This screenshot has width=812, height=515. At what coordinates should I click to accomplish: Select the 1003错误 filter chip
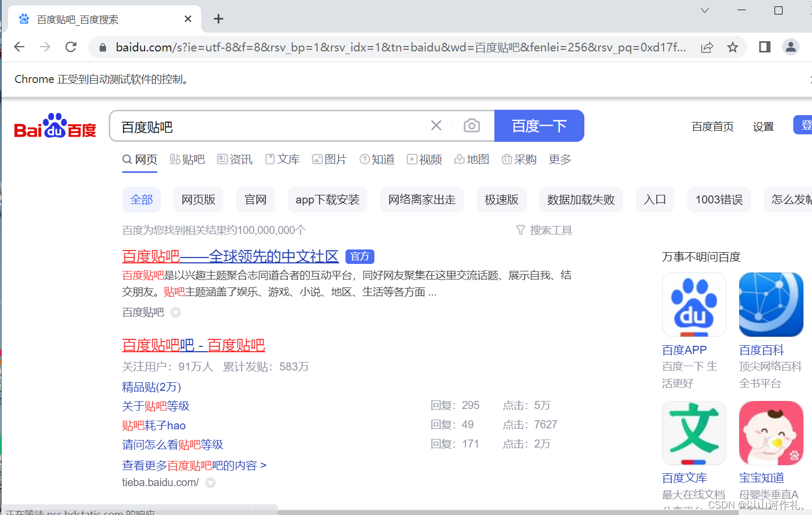[x=719, y=200]
